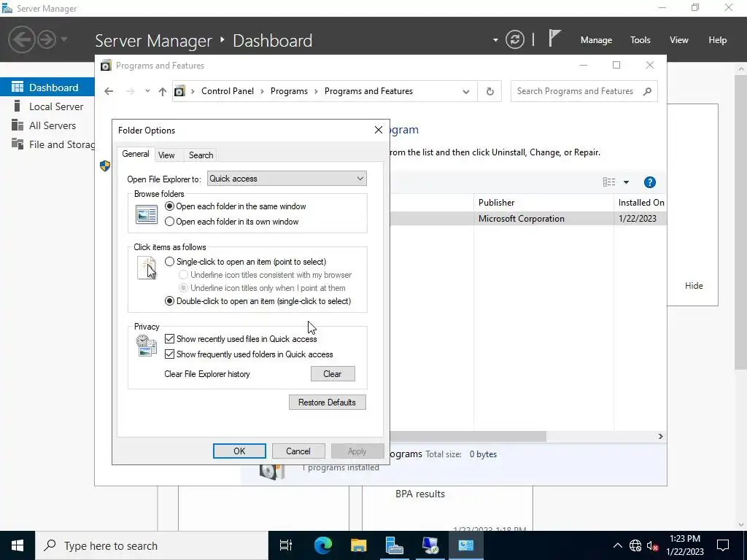
Task: Sort by the Publisher column header
Action: [x=543, y=203]
